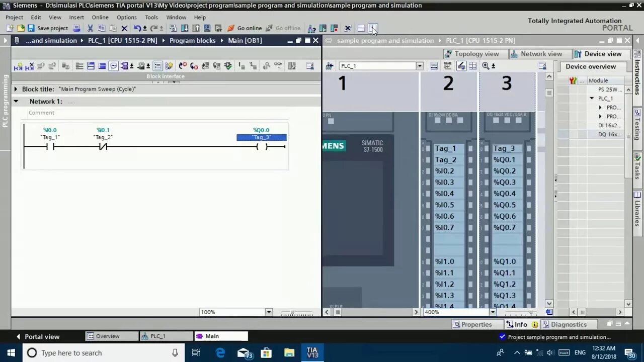Open the Online menu
Image resolution: width=644 pixels, height=362 pixels.
(x=100, y=17)
